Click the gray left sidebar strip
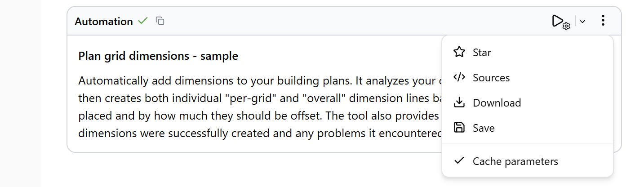This screenshot has height=187, width=644. point(20,93)
